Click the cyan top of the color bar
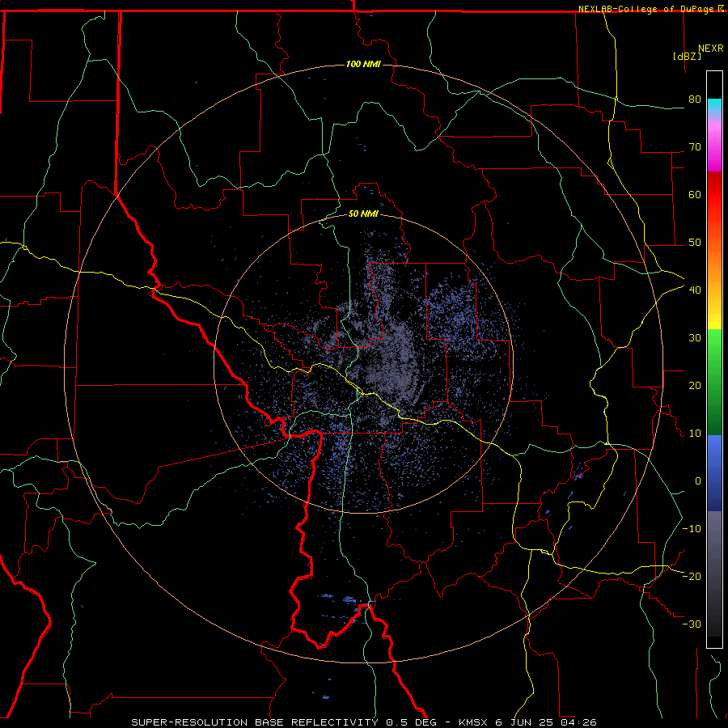The width and height of the screenshot is (728, 728). 714,105
